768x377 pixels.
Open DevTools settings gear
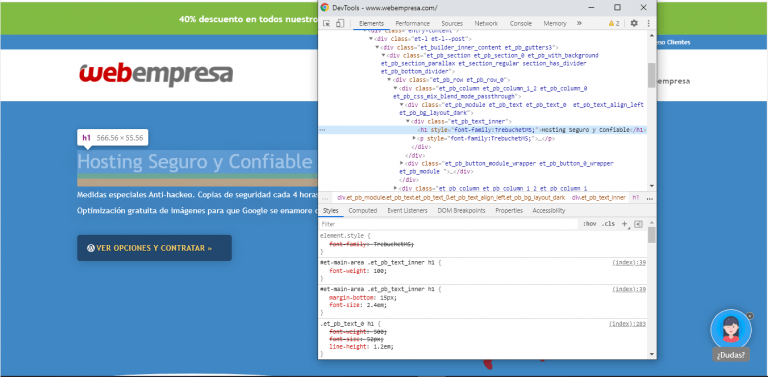point(634,23)
